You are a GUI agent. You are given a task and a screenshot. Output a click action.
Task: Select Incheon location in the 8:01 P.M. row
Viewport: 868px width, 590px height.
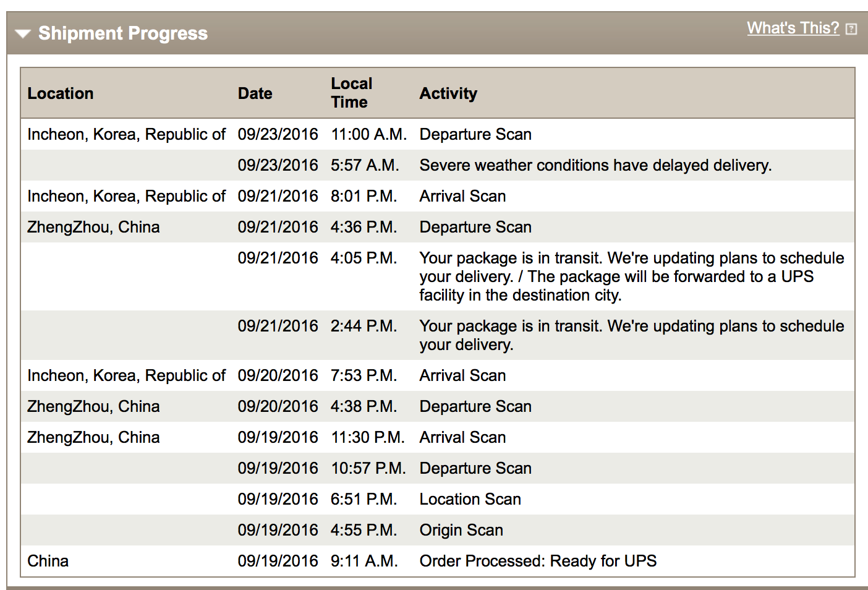[126, 196]
